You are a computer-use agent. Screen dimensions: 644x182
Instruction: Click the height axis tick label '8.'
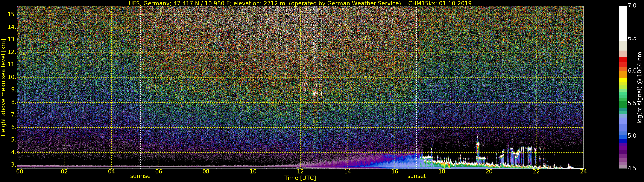click(x=14, y=102)
